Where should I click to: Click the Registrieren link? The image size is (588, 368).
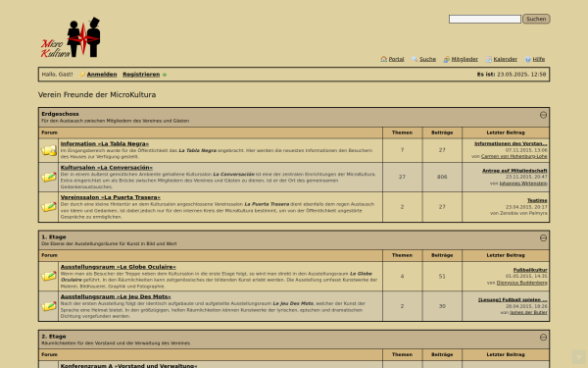(141, 75)
